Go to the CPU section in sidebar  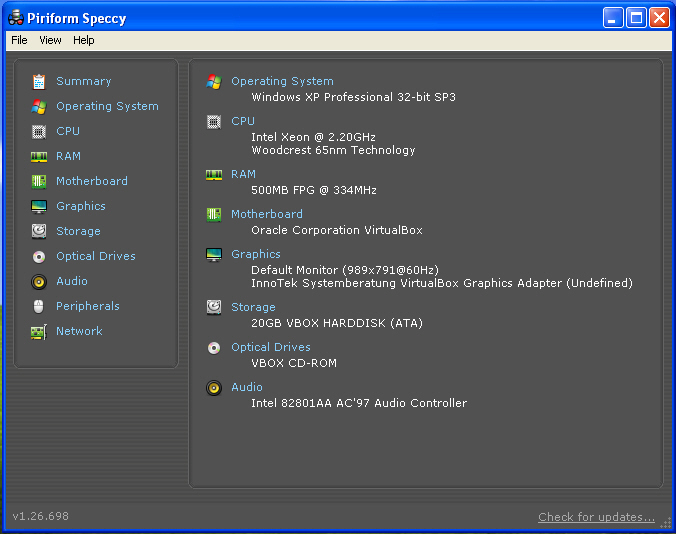tap(68, 131)
